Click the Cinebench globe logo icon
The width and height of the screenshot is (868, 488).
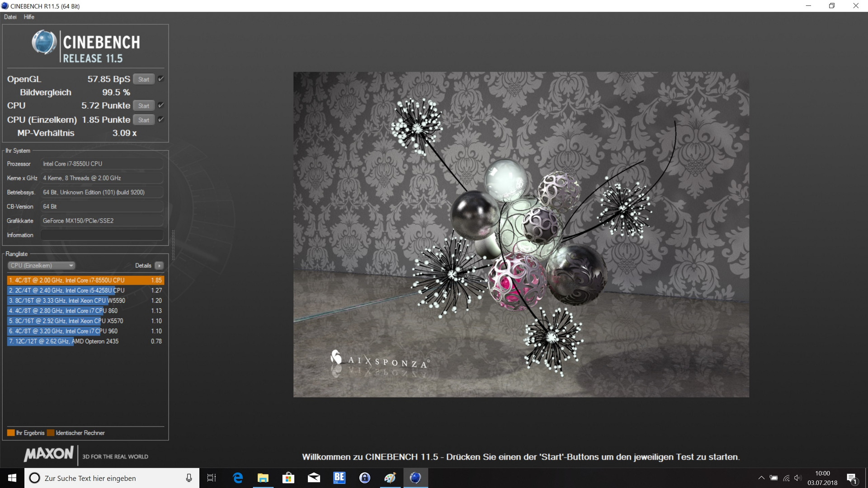(x=44, y=43)
